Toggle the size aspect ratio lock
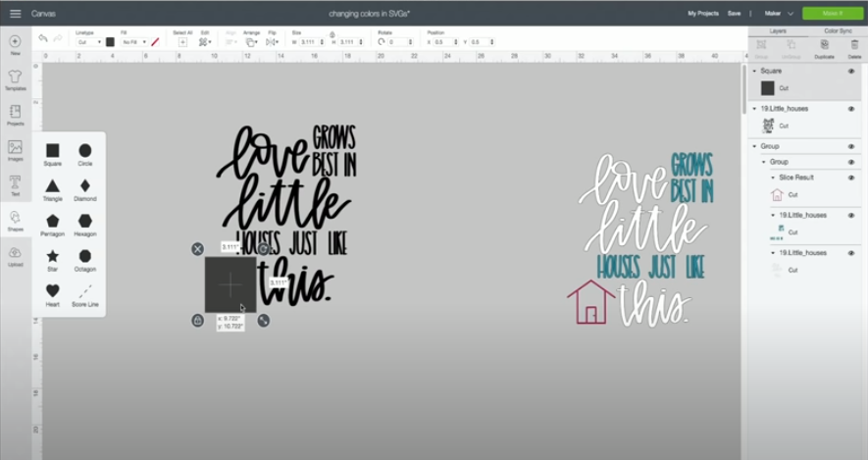Viewport: 868px width, 460px height. point(332,34)
